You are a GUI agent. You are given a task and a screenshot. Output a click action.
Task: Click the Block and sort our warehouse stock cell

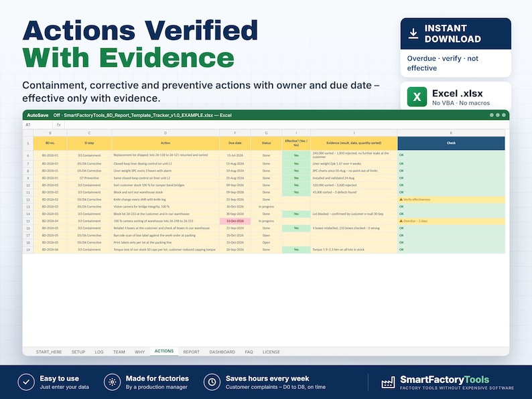pos(165,192)
